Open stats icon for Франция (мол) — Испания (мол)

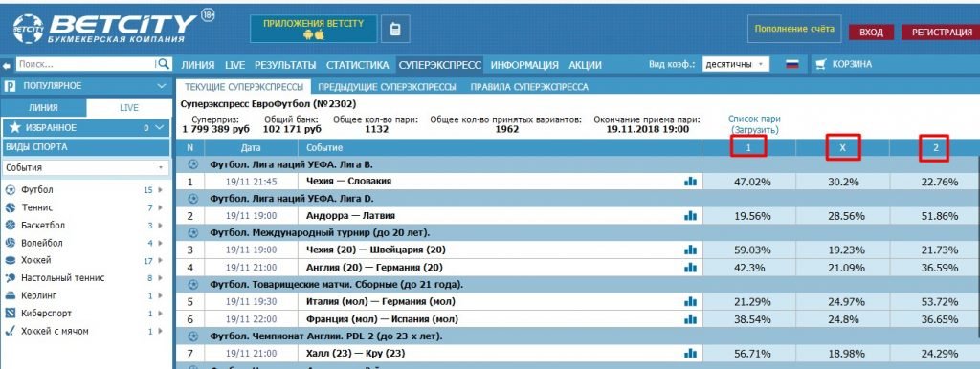point(690,319)
